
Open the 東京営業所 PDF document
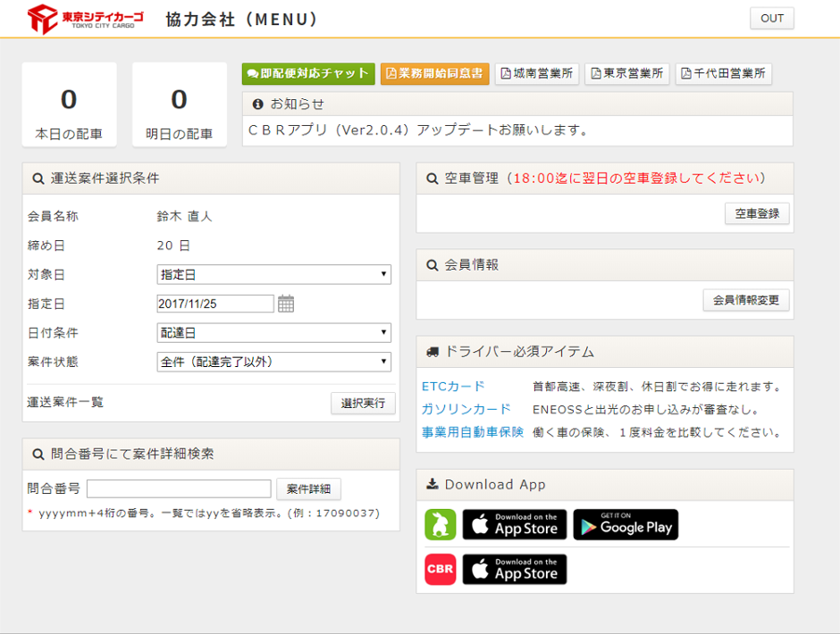click(x=627, y=74)
